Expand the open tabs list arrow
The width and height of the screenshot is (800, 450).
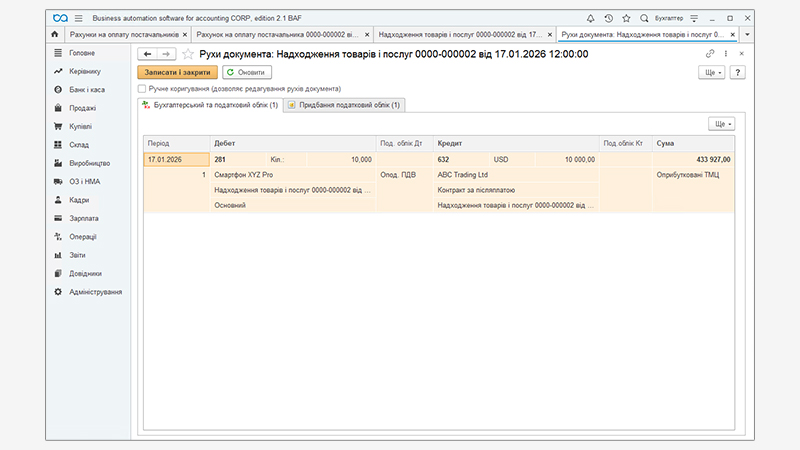(747, 35)
